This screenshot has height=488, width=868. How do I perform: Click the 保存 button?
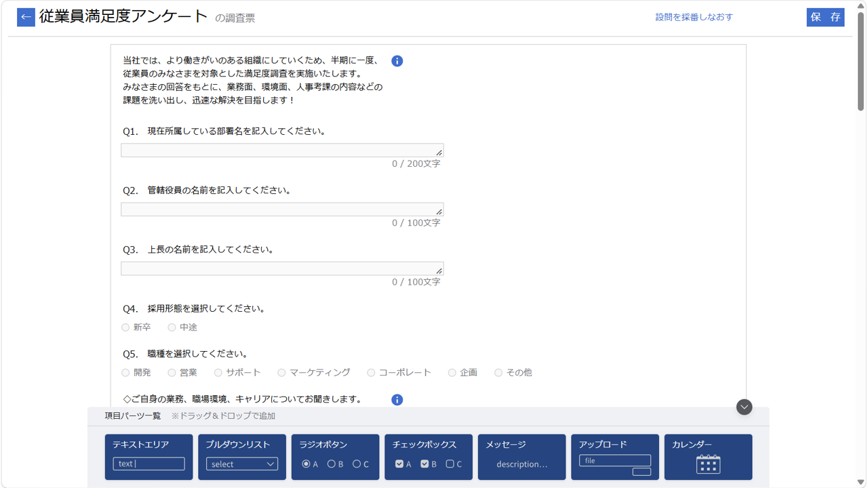[x=825, y=17]
